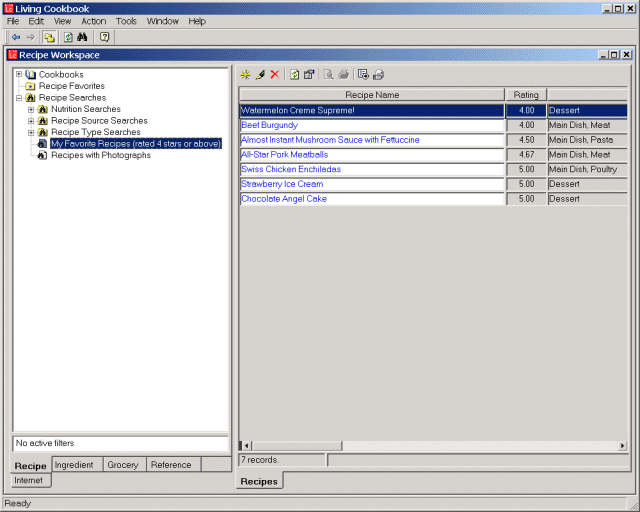Open help via the question mark icon

[x=104, y=38]
